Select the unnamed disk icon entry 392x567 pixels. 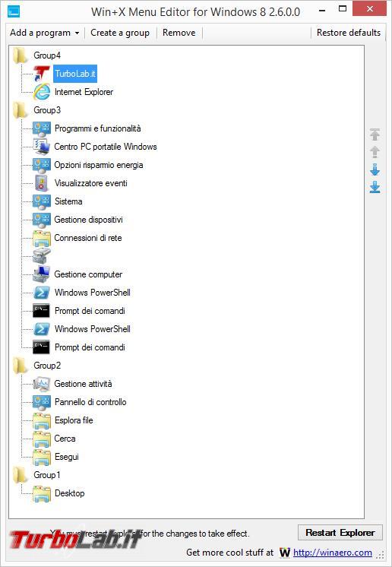click(42, 256)
